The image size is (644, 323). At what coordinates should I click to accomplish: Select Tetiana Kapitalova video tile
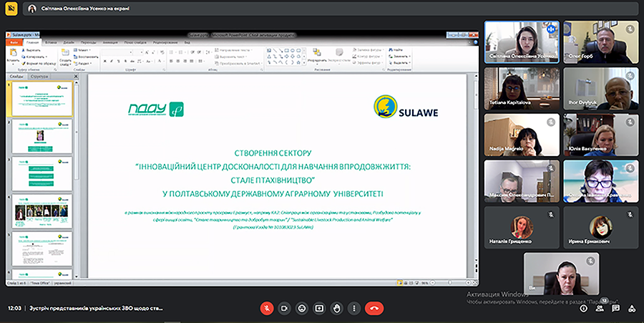tap(522, 88)
